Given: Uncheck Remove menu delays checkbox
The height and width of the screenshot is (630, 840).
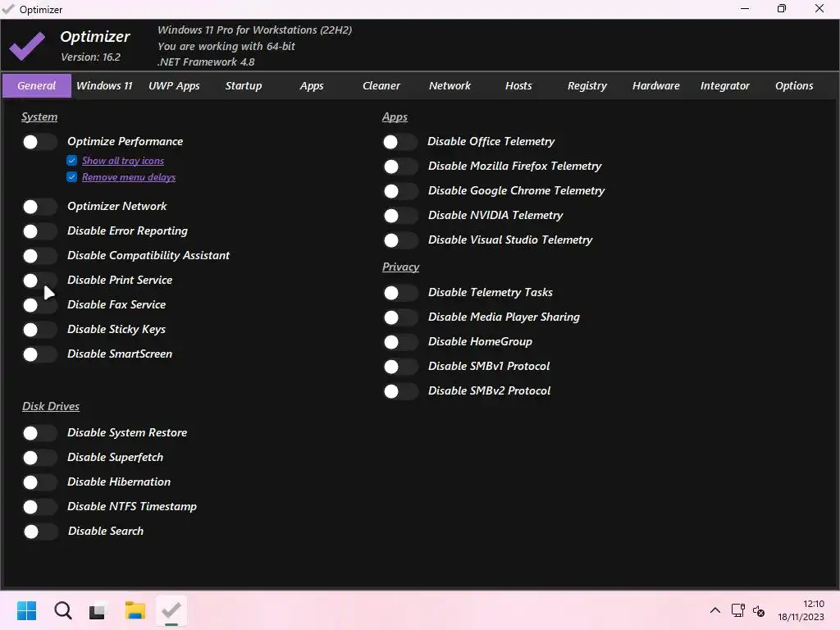Looking at the screenshot, I should (72, 177).
